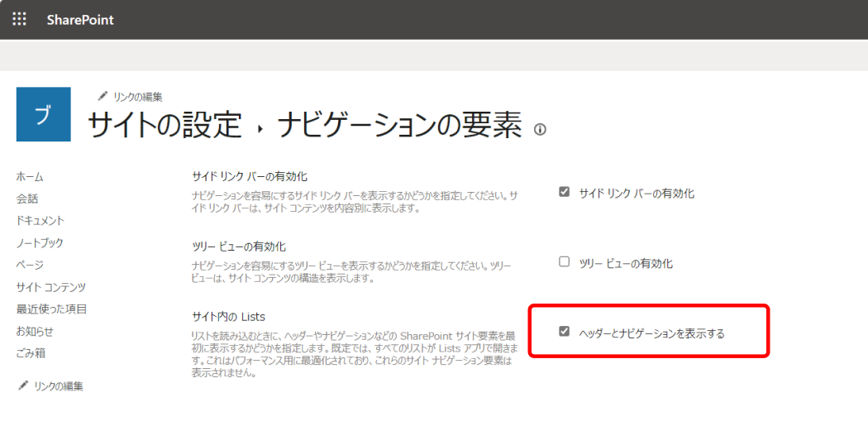Click the info icon beside ナビゲーションの要素
This screenshot has width=868, height=431.
[x=540, y=130]
